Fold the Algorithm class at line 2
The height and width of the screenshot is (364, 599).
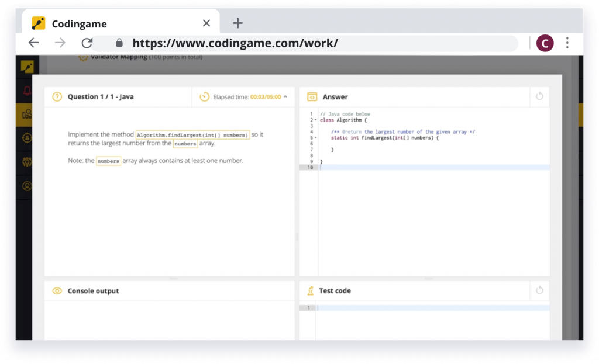coord(315,120)
